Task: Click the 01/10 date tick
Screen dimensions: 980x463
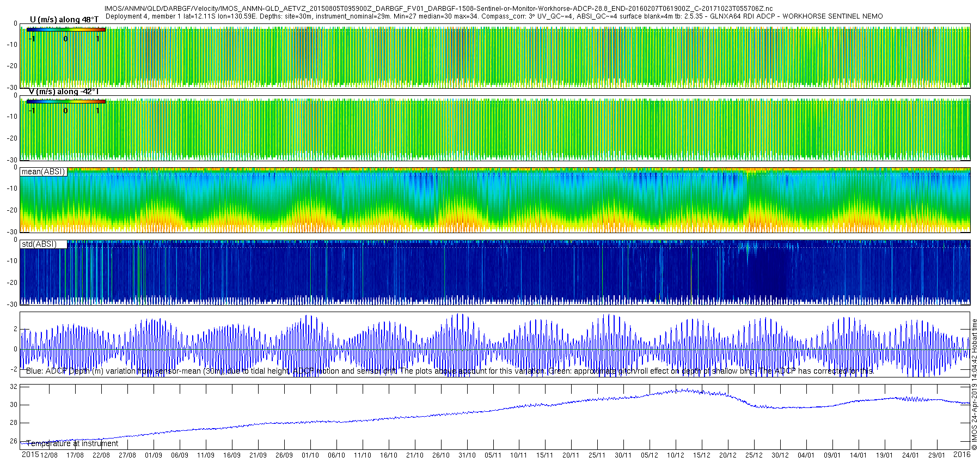Action: 310,455
